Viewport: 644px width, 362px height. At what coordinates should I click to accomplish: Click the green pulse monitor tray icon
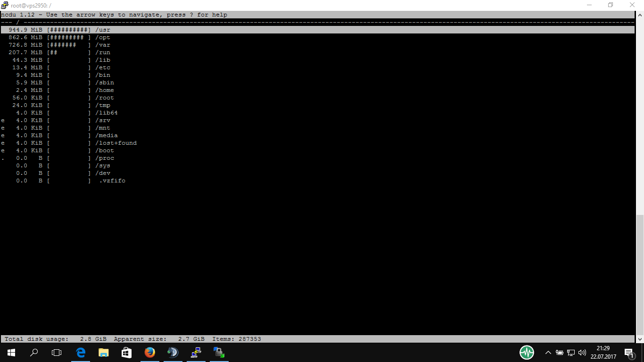tap(527, 352)
